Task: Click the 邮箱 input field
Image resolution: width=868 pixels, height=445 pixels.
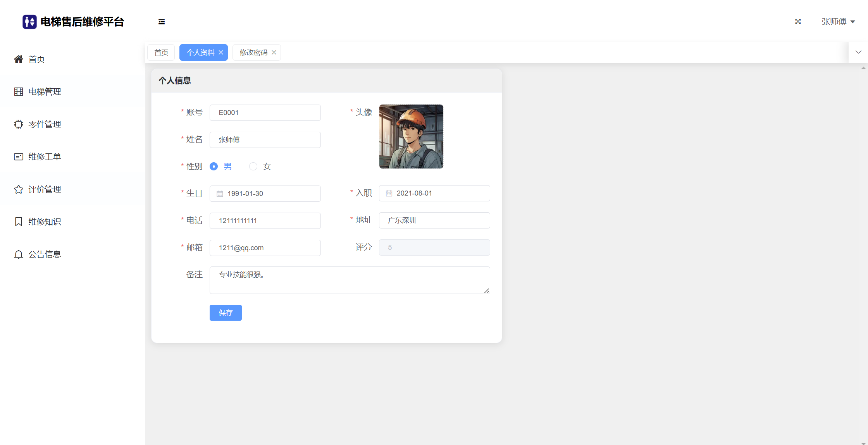Action: [x=265, y=248]
